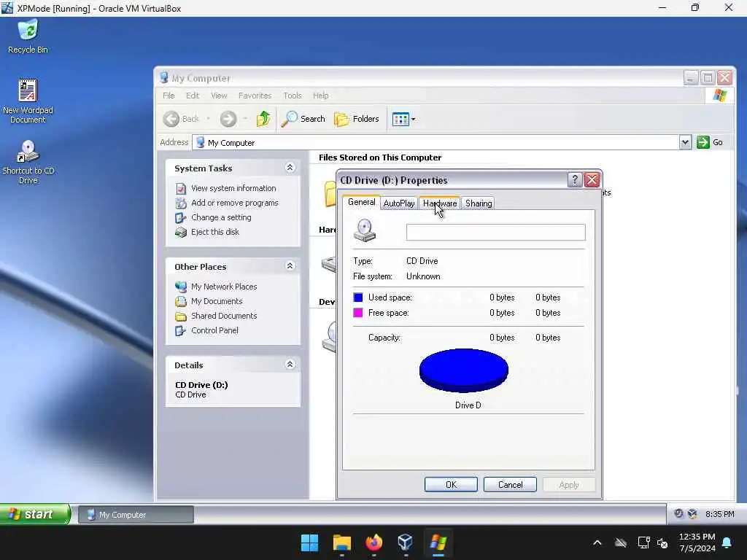Click Cancel in Properties dialog
The image size is (747, 560).
(510, 485)
